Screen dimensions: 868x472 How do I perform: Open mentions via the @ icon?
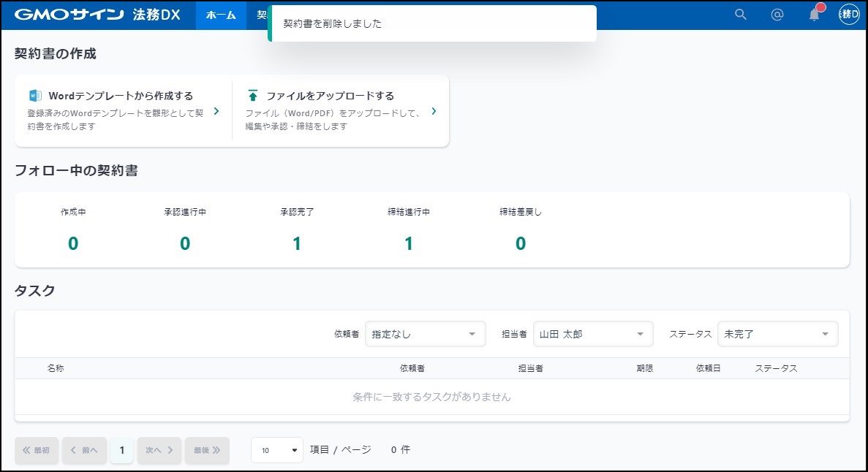(777, 15)
